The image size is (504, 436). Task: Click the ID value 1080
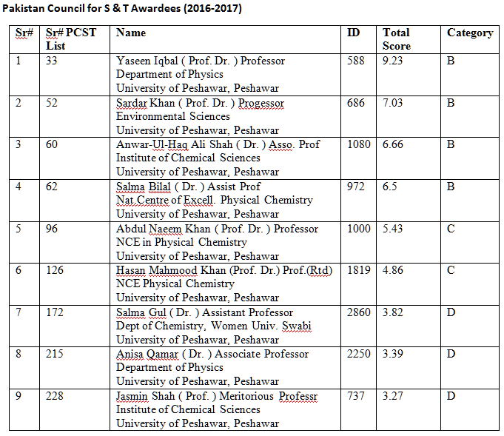359,144
